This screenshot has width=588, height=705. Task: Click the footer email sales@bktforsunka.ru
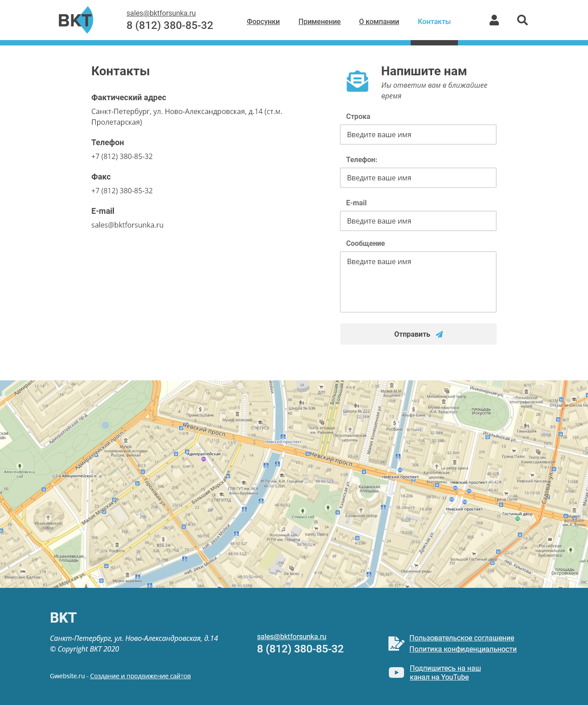(x=292, y=637)
